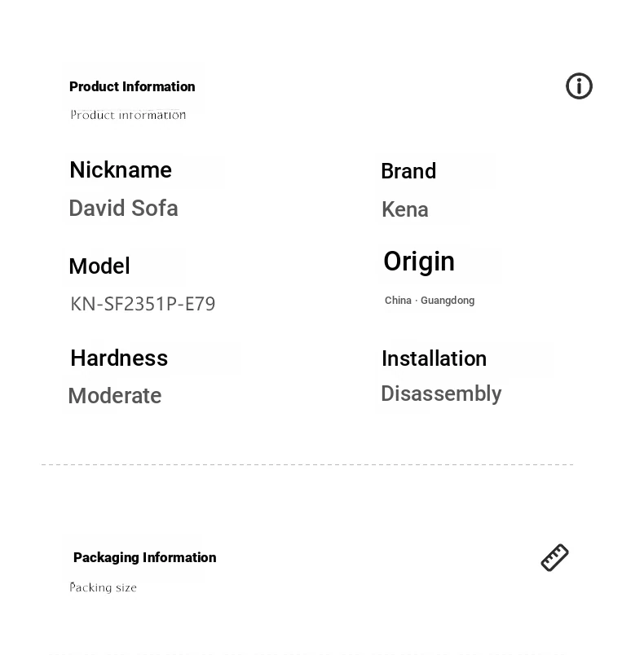Click the Packing size subtitle

103,587
